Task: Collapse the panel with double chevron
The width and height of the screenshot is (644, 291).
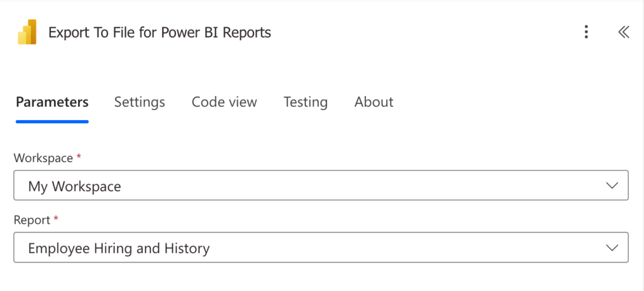Action: pyautogui.click(x=623, y=32)
